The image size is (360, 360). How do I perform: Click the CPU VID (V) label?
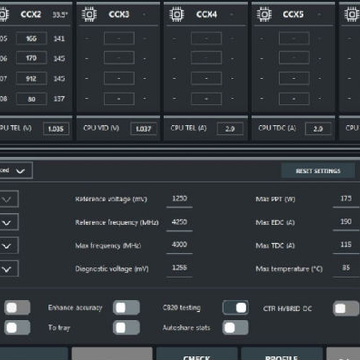(101, 128)
